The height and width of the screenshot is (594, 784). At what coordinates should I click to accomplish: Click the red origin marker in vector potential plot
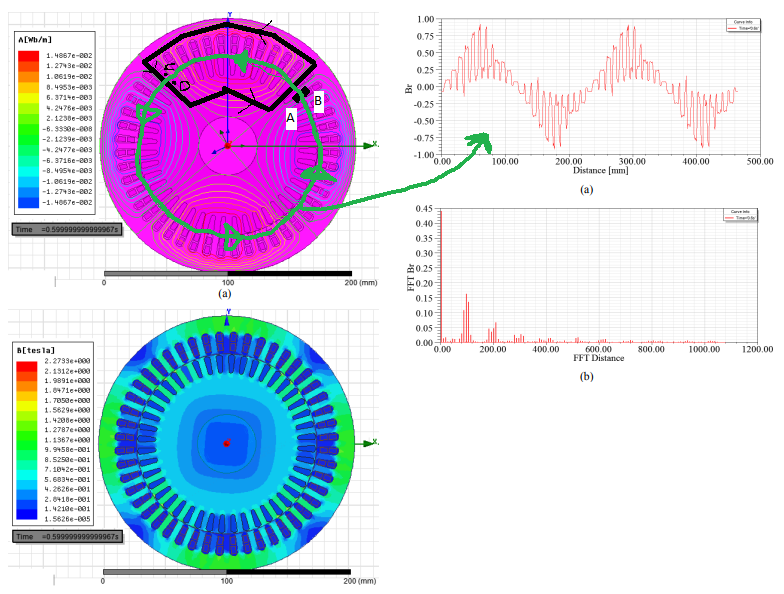click(x=228, y=146)
